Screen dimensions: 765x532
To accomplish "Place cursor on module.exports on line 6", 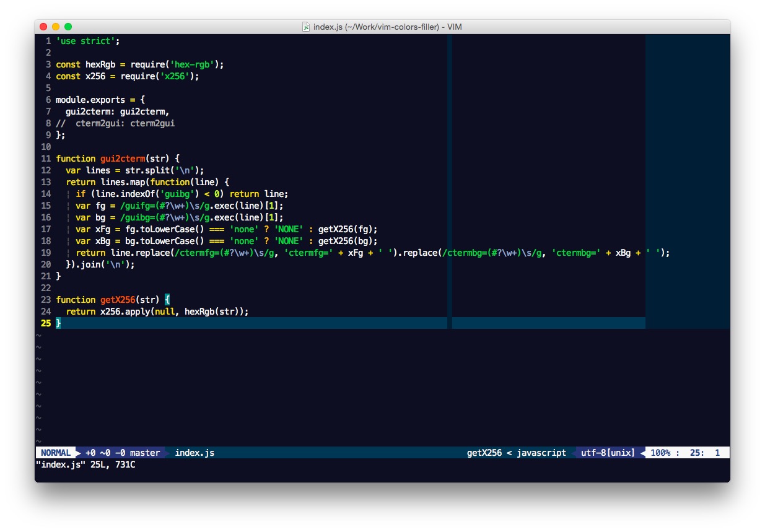I will (x=90, y=100).
